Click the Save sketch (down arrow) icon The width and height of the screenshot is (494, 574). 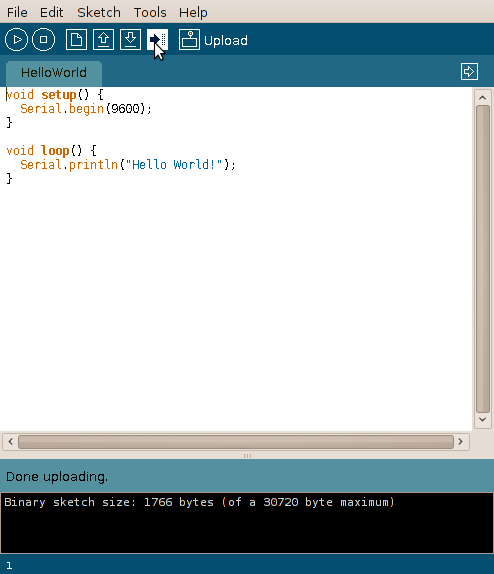coord(130,40)
